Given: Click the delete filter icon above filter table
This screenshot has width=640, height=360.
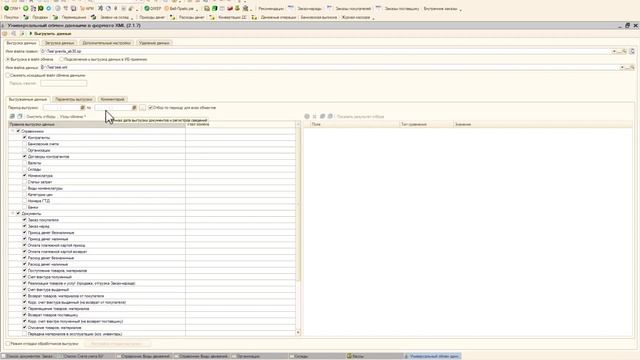Looking at the screenshot, I should tap(315, 117).
